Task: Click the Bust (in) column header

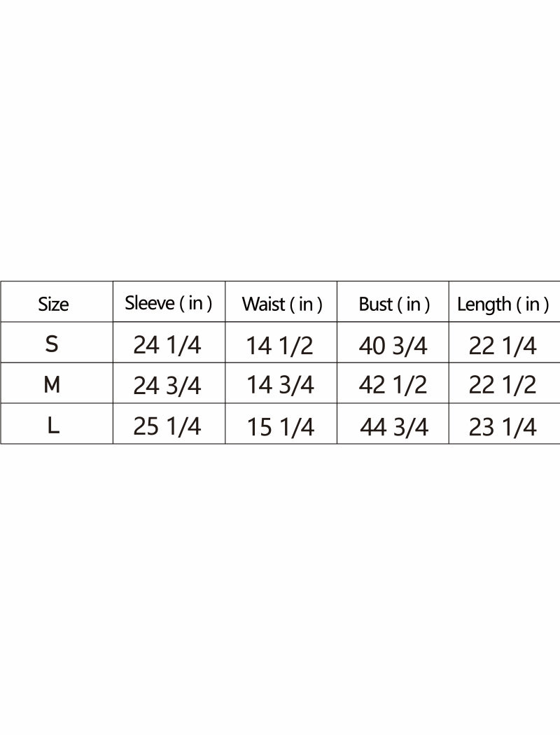Action: (393, 304)
